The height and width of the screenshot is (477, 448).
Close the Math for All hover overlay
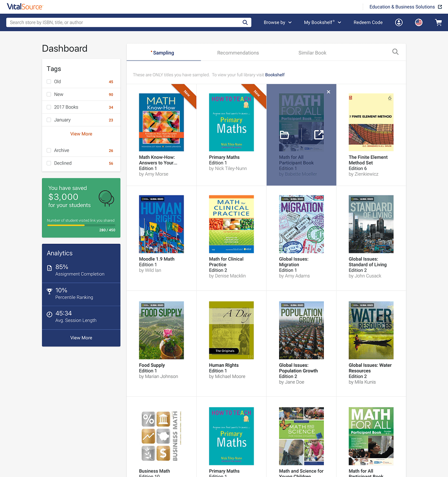(x=328, y=92)
